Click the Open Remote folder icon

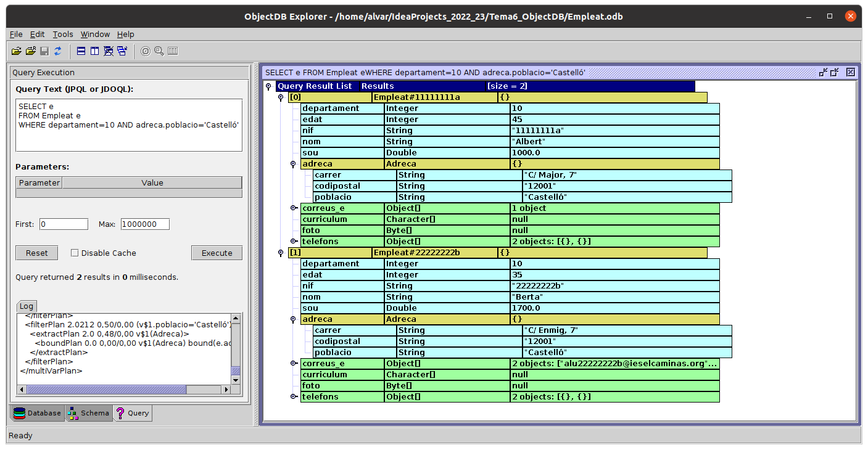tap(30, 51)
